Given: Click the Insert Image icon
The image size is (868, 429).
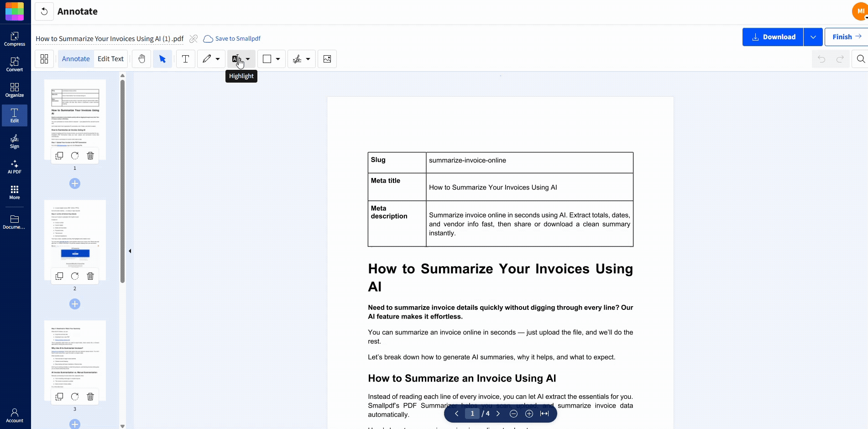Looking at the screenshot, I should pyautogui.click(x=327, y=59).
